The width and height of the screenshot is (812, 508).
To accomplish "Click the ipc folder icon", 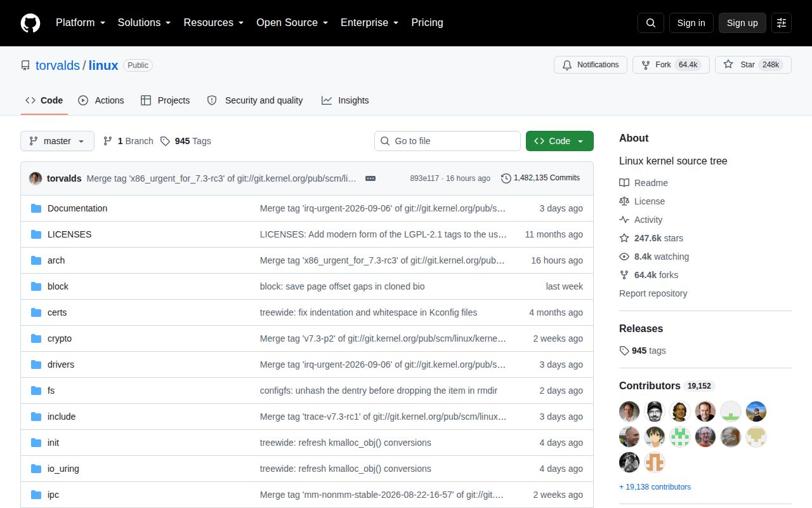I will 36,495.
